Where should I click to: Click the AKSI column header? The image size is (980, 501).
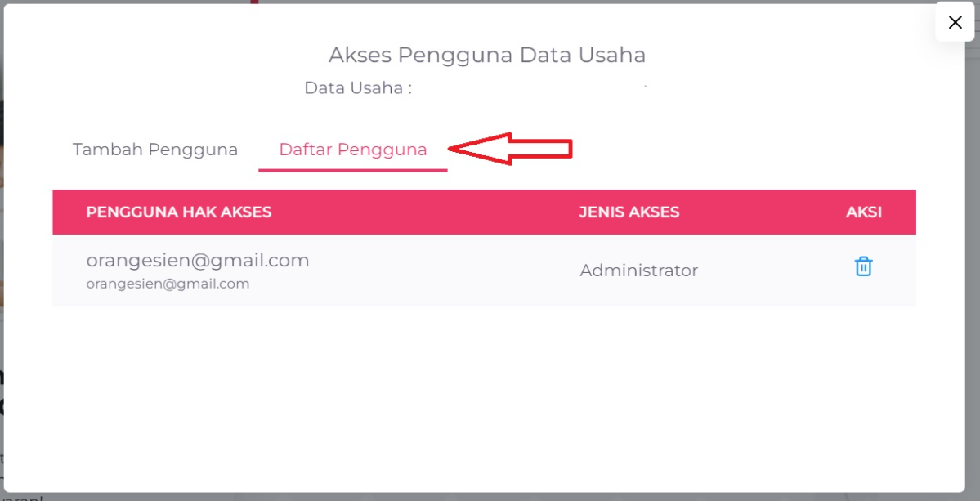[x=864, y=212]
